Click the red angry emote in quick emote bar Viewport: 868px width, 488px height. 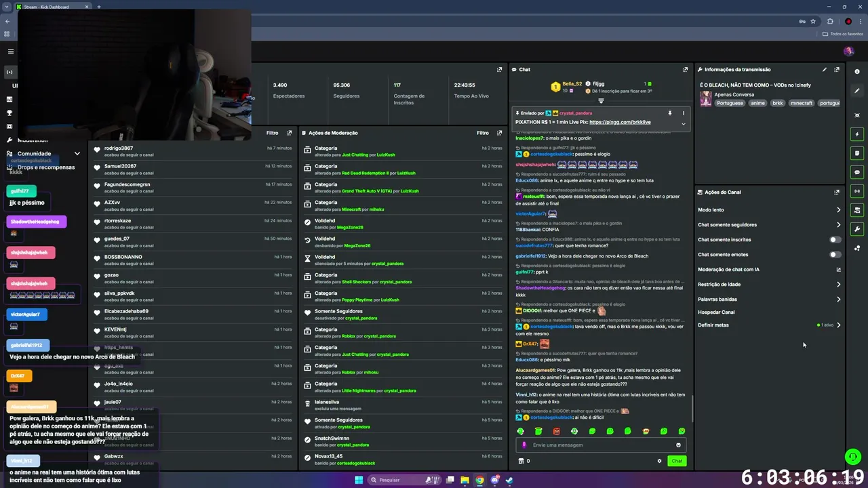click(x=556, y=431)
